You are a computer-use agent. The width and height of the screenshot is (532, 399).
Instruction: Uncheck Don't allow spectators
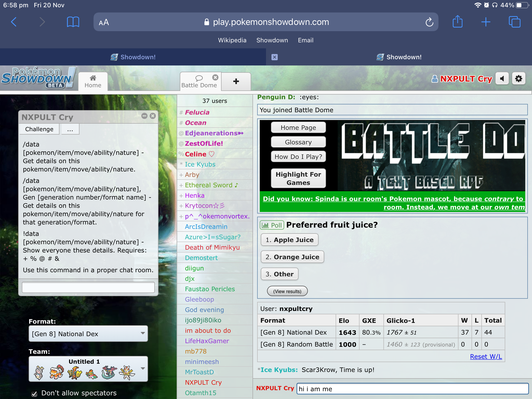(34, 394)
